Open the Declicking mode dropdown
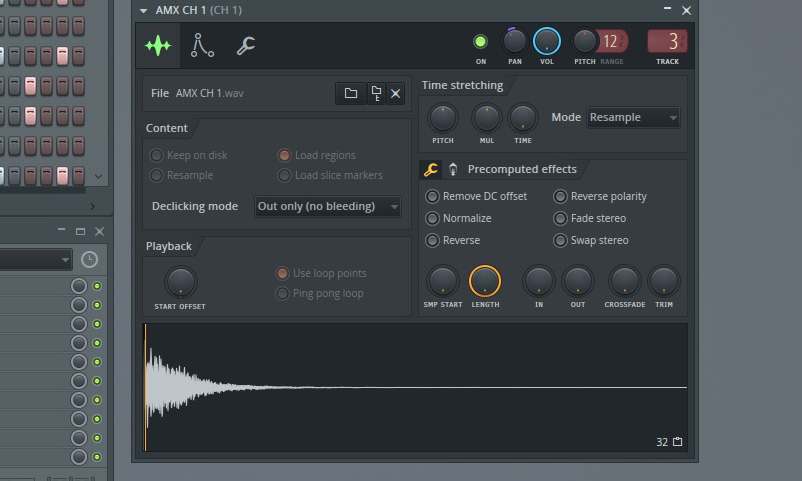The height and width of the screenshot is (481, 802). [x=327, y=206]
